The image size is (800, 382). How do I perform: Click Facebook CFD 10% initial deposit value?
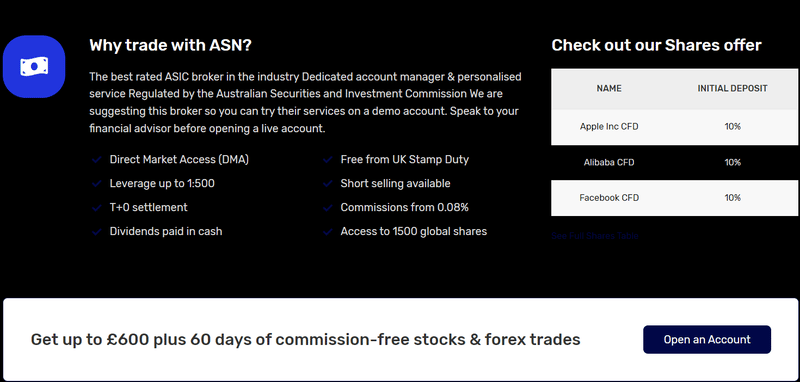732,198
